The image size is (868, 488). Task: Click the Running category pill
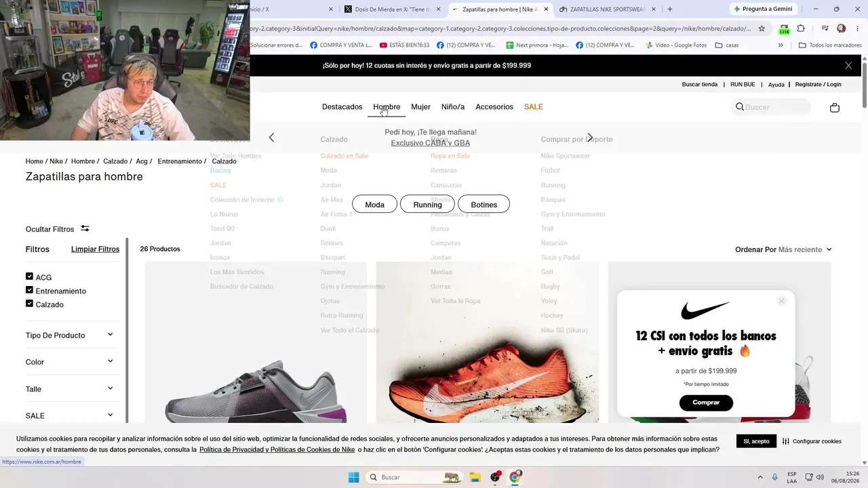427,205
